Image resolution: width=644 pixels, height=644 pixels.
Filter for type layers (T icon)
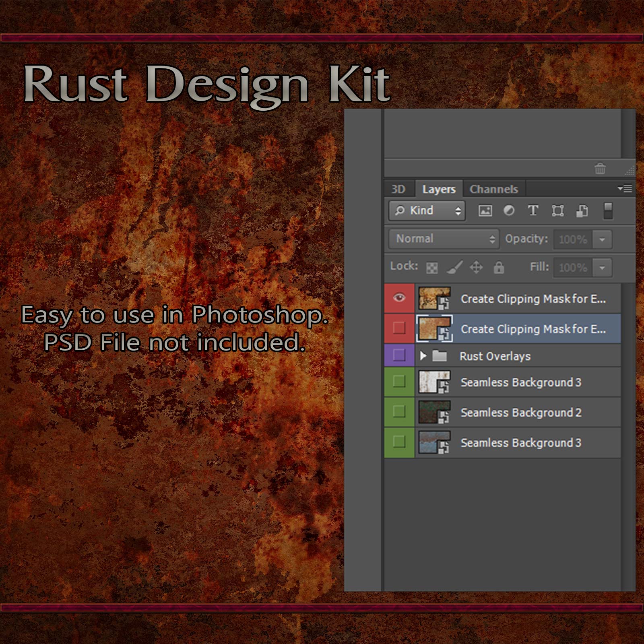tap(533, 211)
